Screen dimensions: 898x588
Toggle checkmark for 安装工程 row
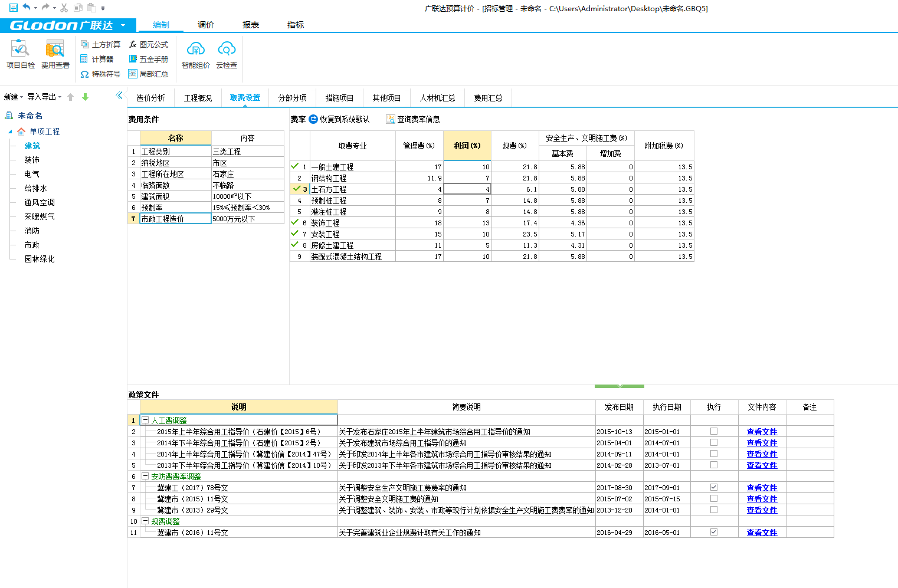click(x=295, y=234)
